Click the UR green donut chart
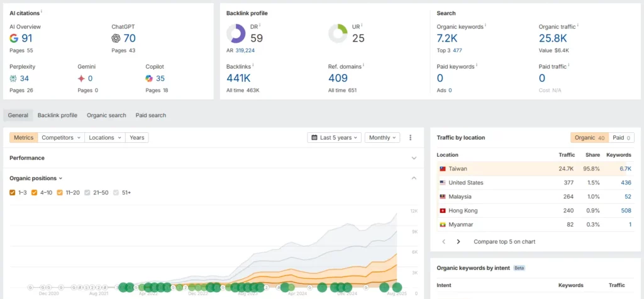Viewport: 644px width, 299px height. coord(338,34)
